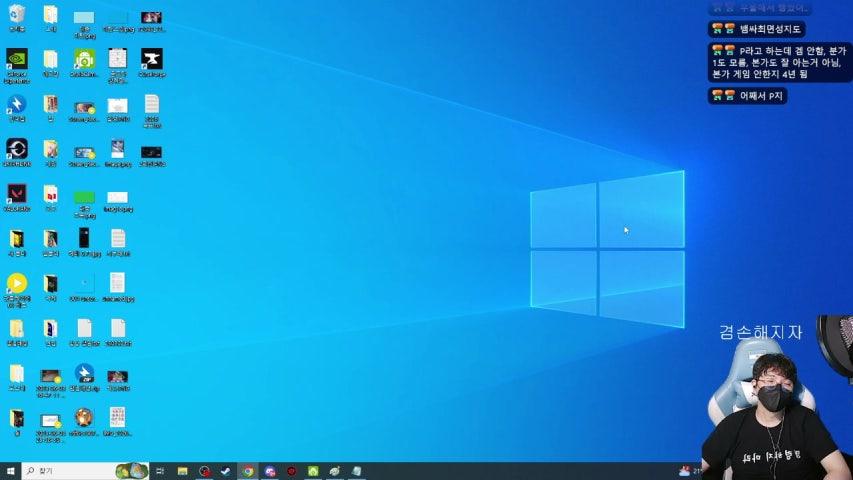Open the Recycle Bin desktop icon
This screenshot has height=480, width=853.
[x=17, y=17]
